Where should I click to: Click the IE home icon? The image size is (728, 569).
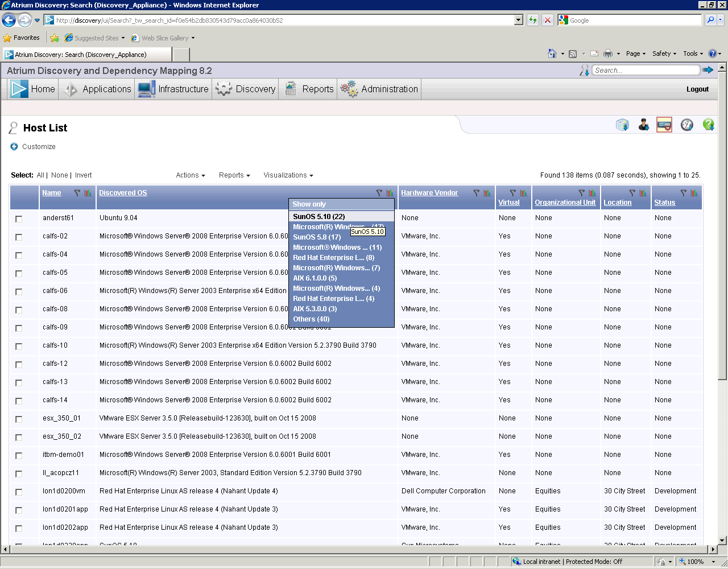(552, 53)
